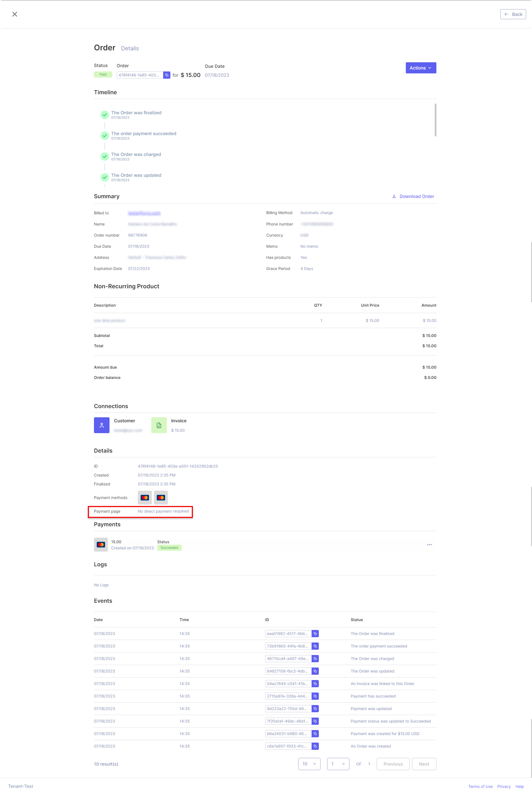Click the order ID field 476f4148-1e85-403
The image size is (532, 794).
pos(140,75)
